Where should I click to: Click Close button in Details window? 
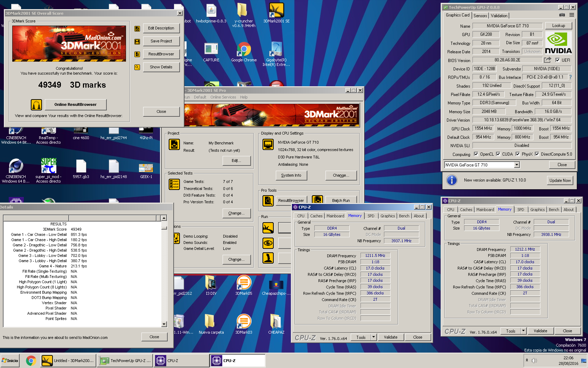coord(154,337)
